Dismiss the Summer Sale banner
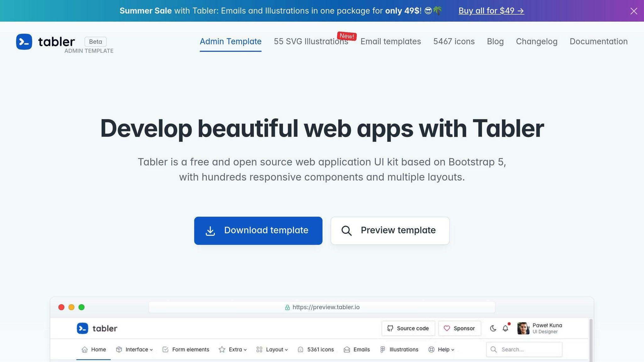Viewport: 644px width, 362px height. 633,11
